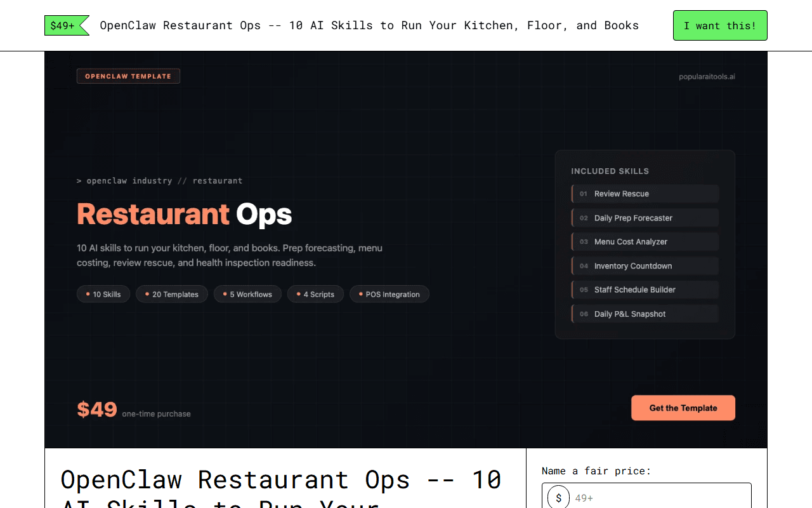Click the openclaw industry restaurant breadcrumb

(159, 180)
